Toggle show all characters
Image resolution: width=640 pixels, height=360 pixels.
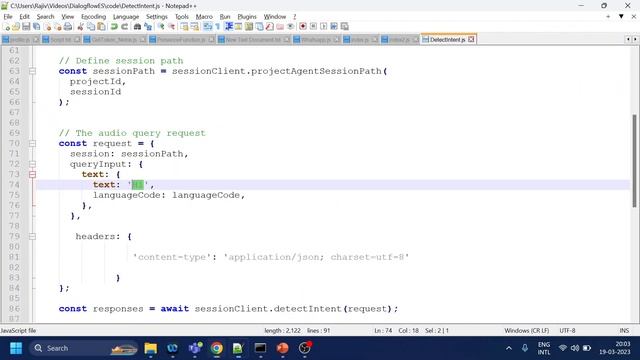pos(218,27)
